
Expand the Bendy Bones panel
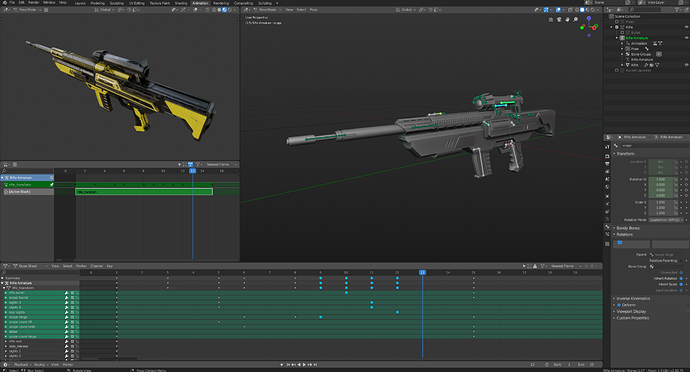(x=628, y=228)
